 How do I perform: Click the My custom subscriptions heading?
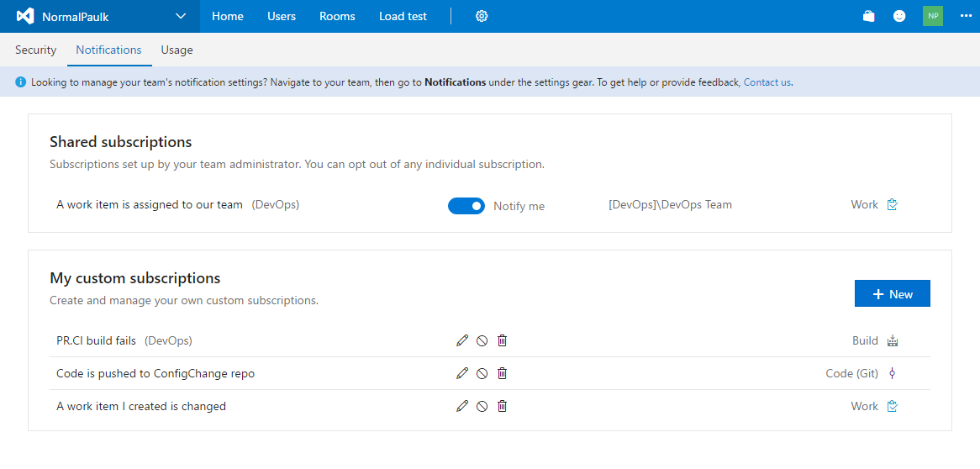click(135, 277)
